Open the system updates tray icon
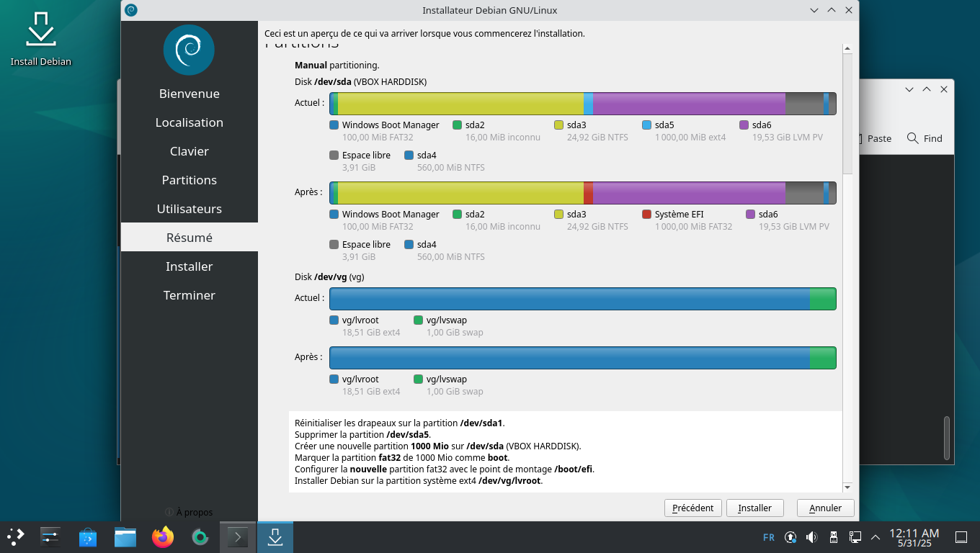This screenshot has width=980, height=553. coord(790,537)
